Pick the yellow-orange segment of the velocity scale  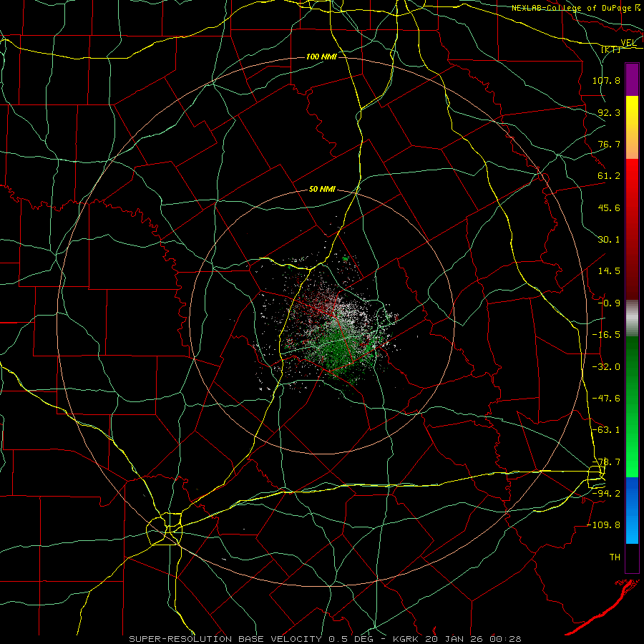632,127
